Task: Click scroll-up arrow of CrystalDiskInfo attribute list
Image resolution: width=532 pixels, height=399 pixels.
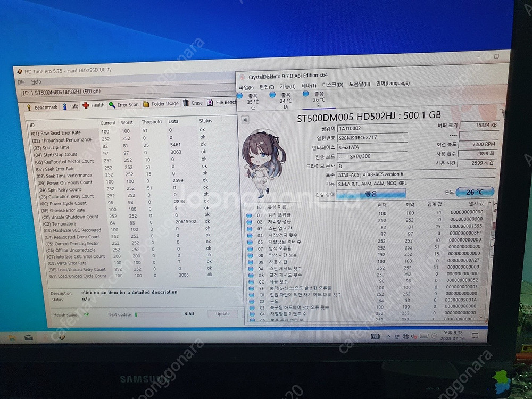Action: (489, 203)
